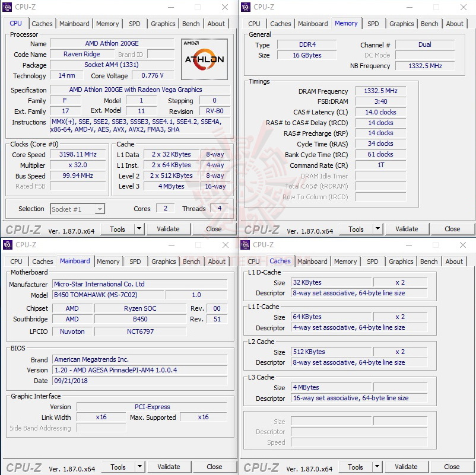
Task: Click Tools button in Mainboard window
Action: (x=118, y=467)
